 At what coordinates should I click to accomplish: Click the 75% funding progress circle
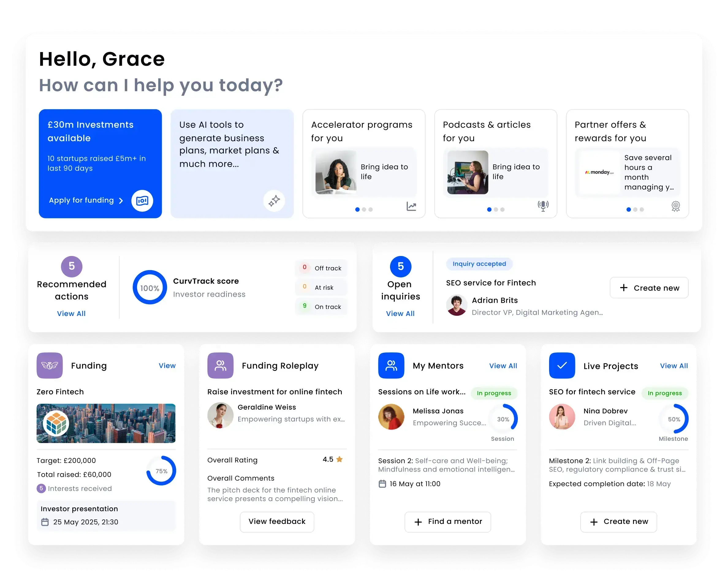pos(161,470)
